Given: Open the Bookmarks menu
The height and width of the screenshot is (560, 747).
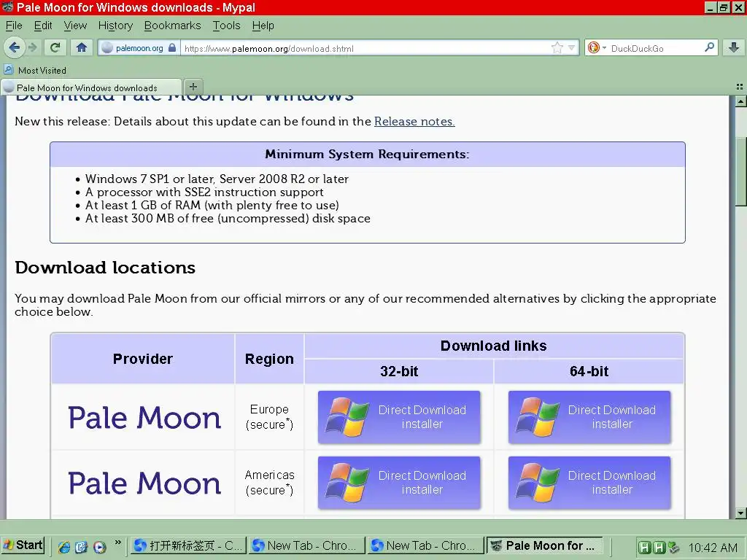Looking at the screenshot, I should tap(172, 26).
